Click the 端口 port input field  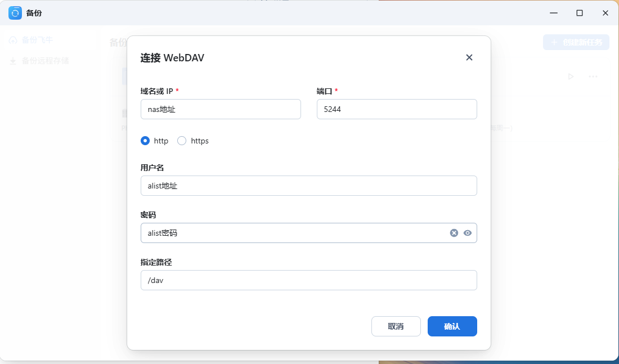coord(397,109)
